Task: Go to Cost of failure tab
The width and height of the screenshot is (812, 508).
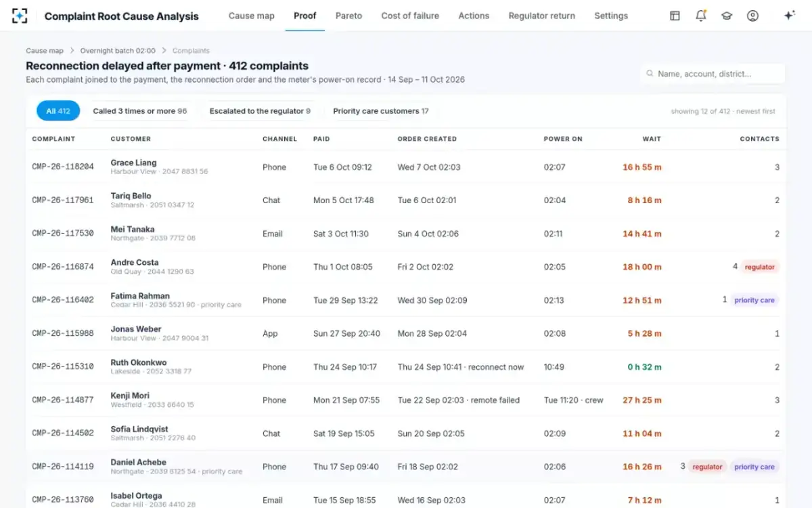Action: coord(410,16)
